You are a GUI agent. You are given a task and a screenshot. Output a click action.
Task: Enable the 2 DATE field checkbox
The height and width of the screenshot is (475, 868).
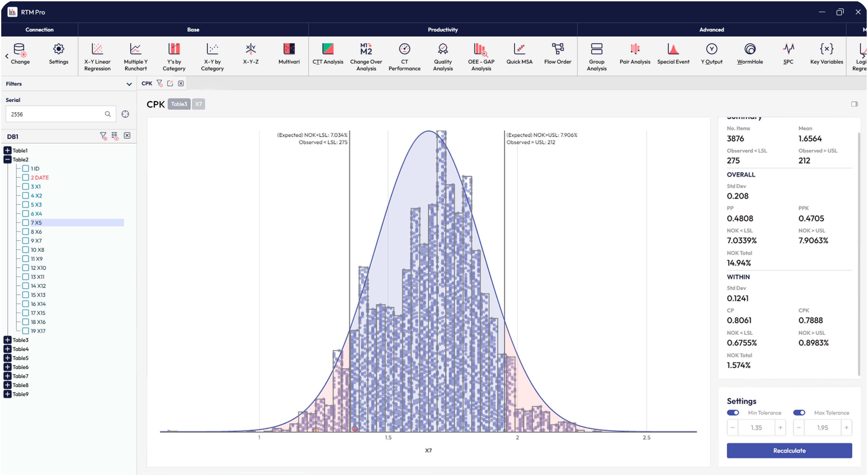click(x=26, y=177)
